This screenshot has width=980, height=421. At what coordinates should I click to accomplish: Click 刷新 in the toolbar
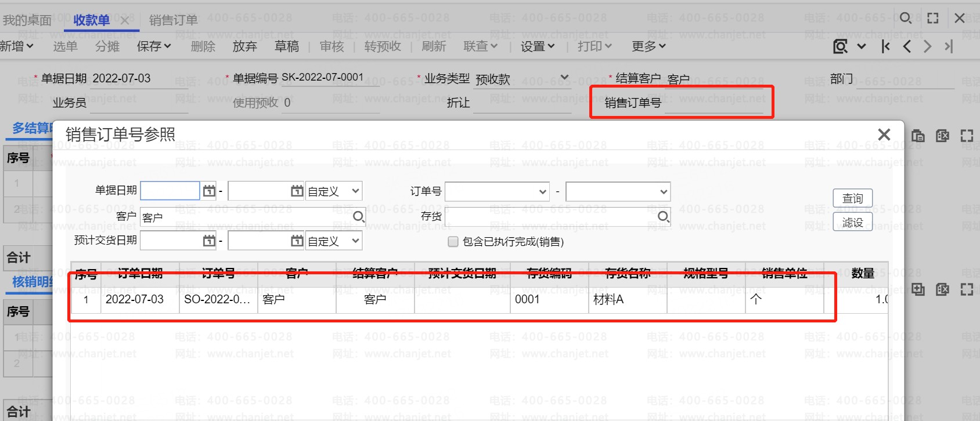(434, 46)
